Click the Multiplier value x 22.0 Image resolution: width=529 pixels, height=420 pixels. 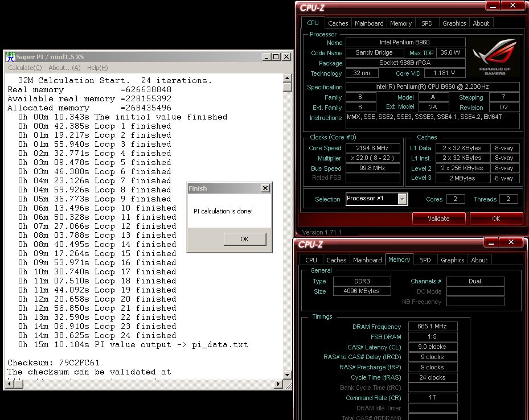373,158
